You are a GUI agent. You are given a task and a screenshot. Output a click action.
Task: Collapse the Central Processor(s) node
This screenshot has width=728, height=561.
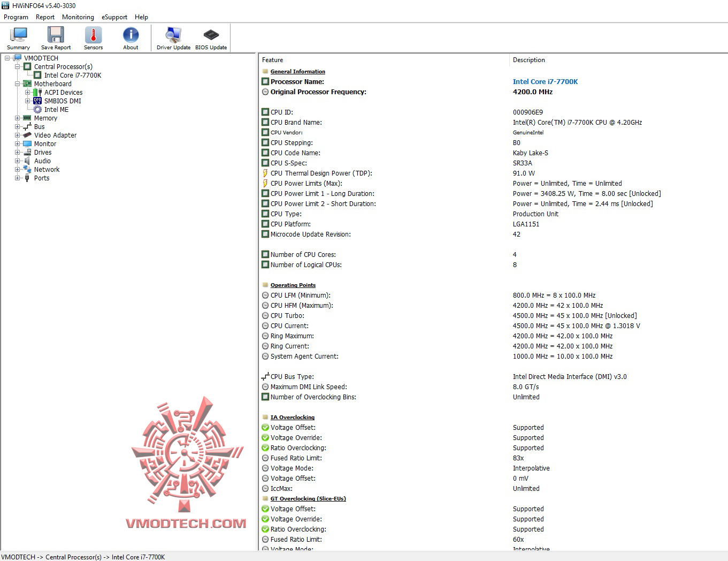click(17, 66)
